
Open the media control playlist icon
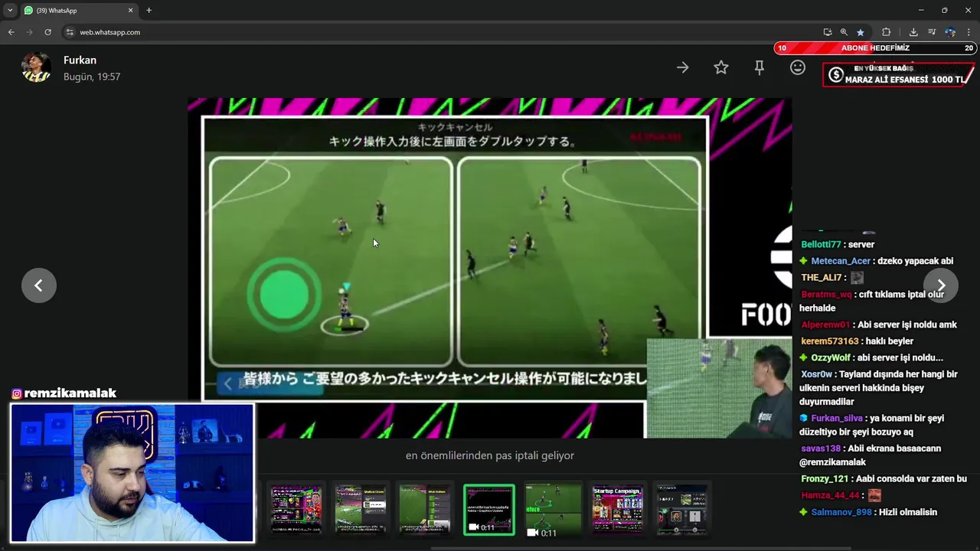pyautogui.click(x=932, y=32)
